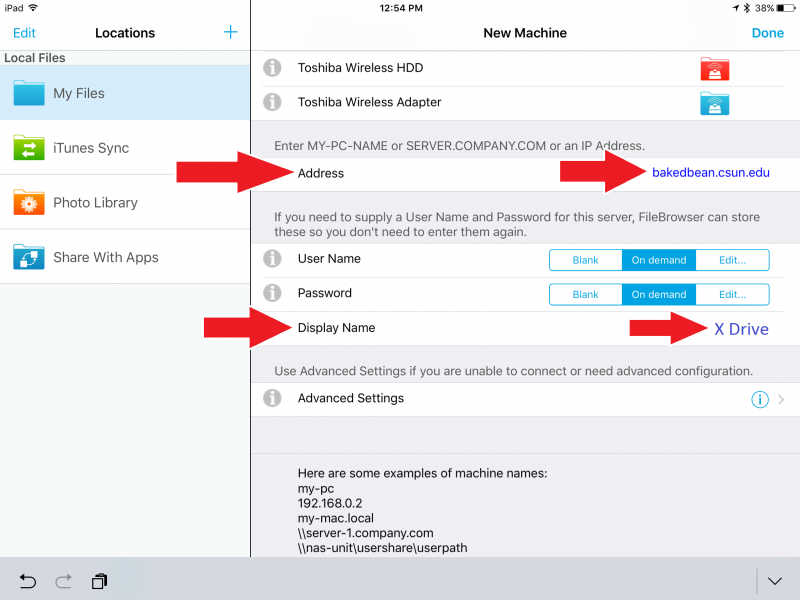Hide the keyboard with the down chevron
This screenshot has width=800, height=600.
click(775, 581)
